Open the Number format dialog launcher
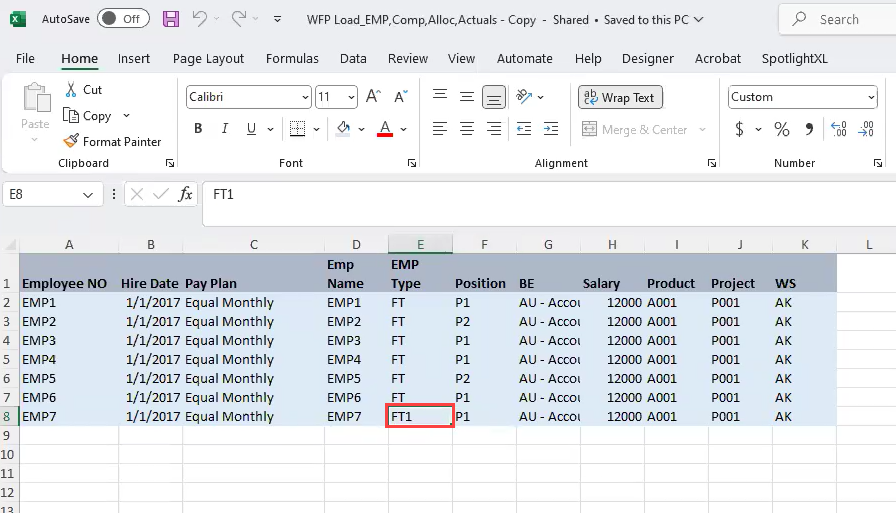 [878, 163]
